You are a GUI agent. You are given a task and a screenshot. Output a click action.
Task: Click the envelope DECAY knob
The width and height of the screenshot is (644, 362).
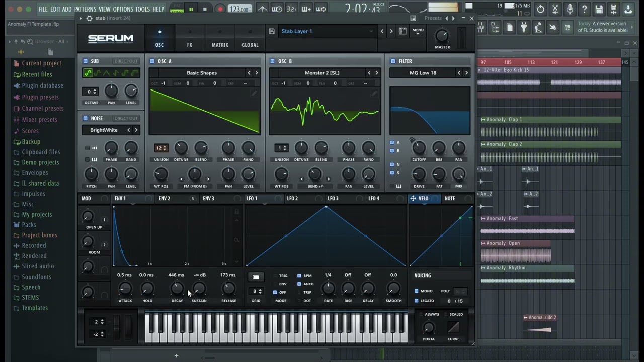tap(177, 289)
